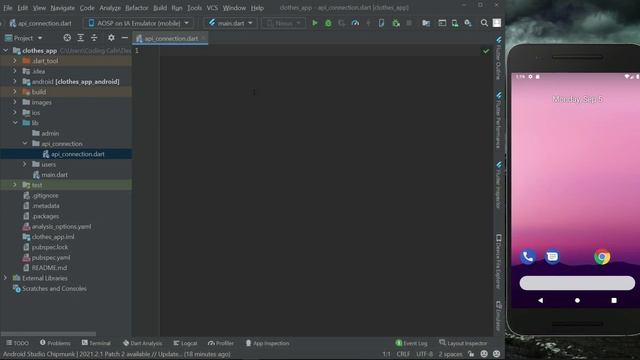Click Collapse All in Project panel header
Viewport: 640px width, 360px height.
(94, 38)
